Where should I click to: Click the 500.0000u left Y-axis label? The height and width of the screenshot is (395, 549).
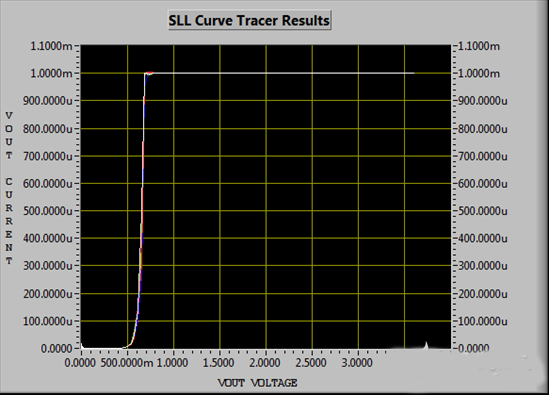pos(48,211)
